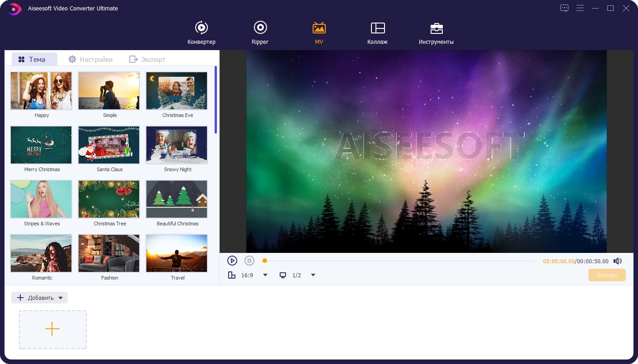This screenshot has height=364, width=638.
Task: Switch to the Экспорт tab
Action: [147, 59]
